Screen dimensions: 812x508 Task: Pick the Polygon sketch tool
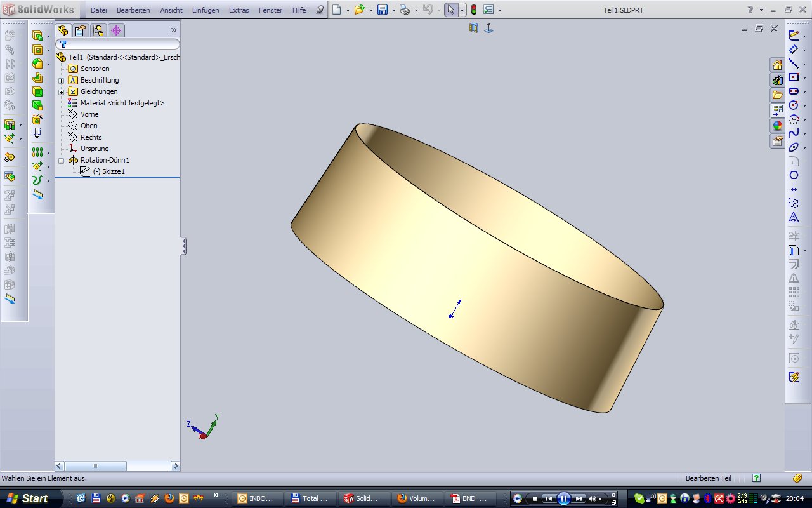[x=793, y=175]
